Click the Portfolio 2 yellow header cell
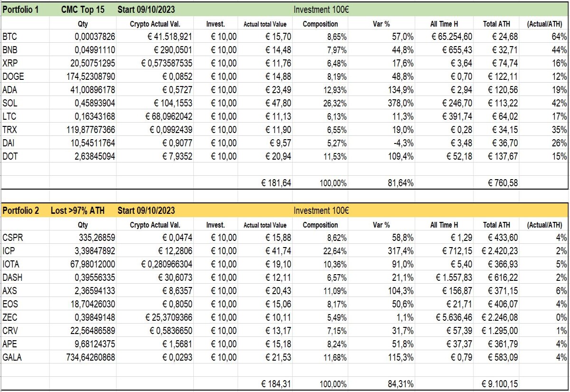Image resolution: width=570 pixels, height=392 pixels. pos(25,210)
